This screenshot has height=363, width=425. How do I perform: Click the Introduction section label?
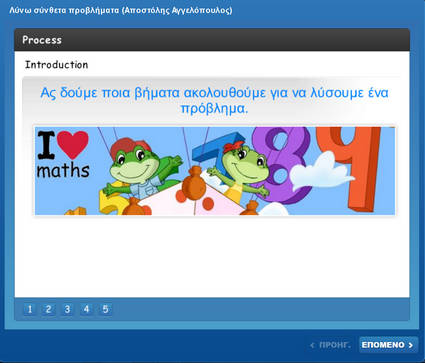coord(57,65)
